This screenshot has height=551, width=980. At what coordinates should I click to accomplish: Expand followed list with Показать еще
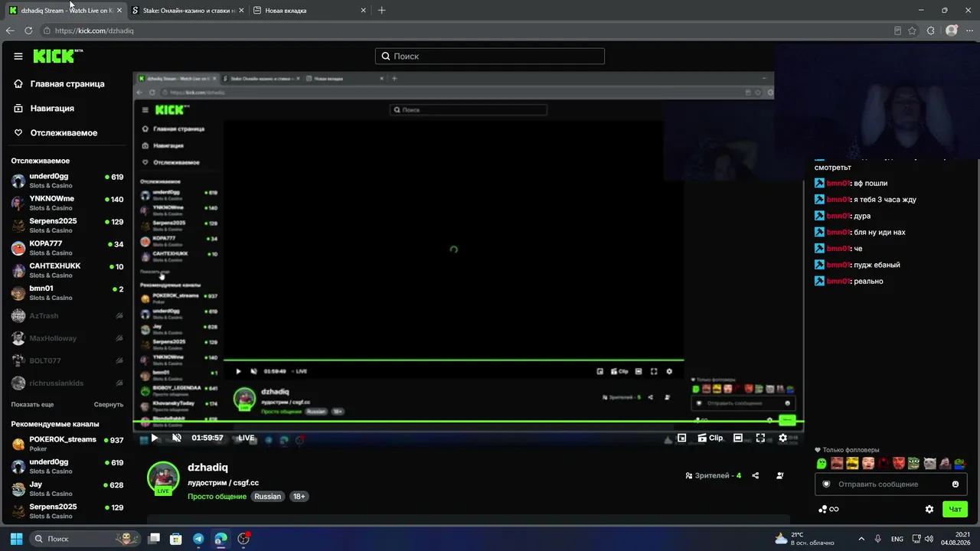(x=32, y=404)
